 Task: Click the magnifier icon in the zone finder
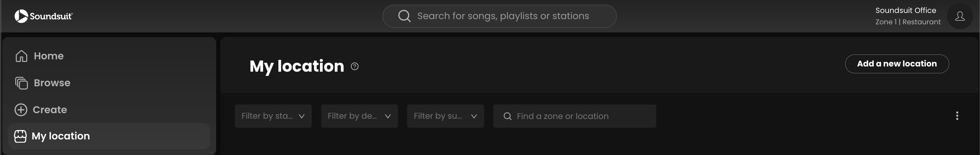pos(507,116)
